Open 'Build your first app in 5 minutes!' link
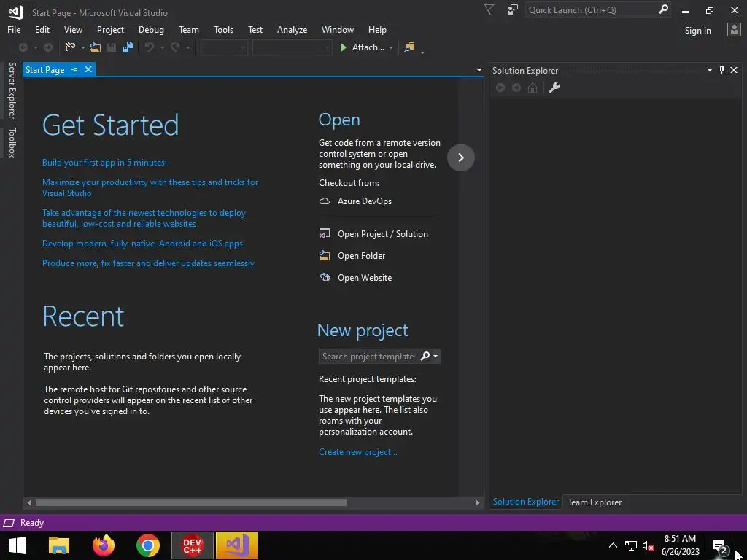Viewport: 747px width, 560px height. pyautogui.click(x=104, y=163)
